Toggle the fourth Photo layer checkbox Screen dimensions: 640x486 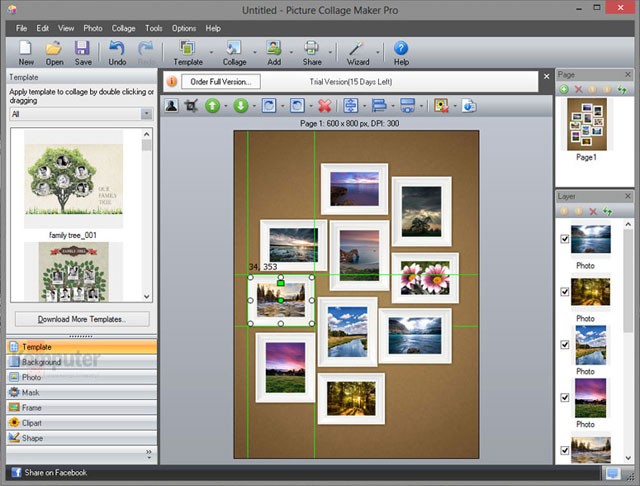click(565, 397)
